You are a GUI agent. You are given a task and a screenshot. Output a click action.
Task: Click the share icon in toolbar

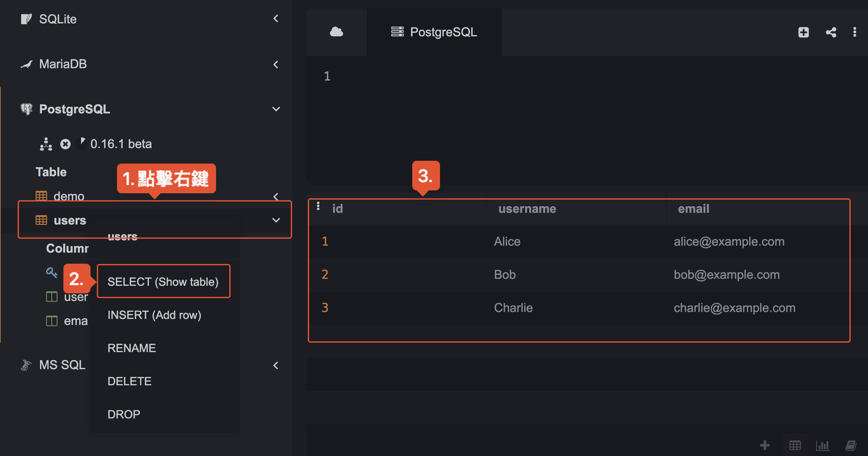pos(831,32)
